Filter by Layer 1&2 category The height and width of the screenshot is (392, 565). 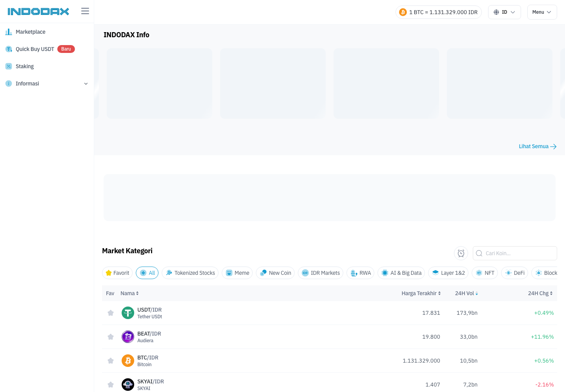pyautogui.click(x=448, y=273)
